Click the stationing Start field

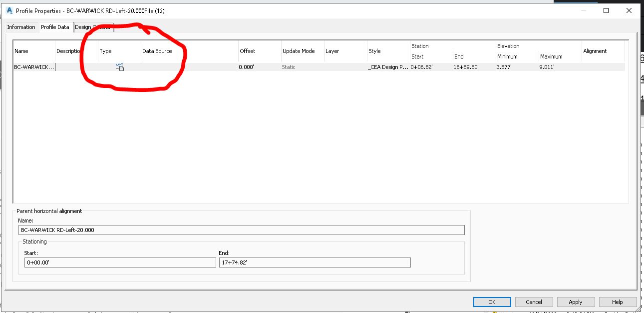pos(120,262)
